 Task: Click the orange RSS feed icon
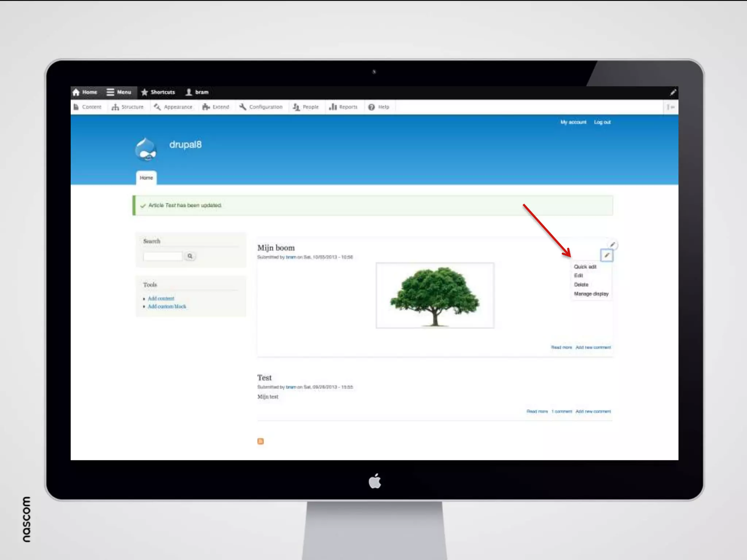260,441
